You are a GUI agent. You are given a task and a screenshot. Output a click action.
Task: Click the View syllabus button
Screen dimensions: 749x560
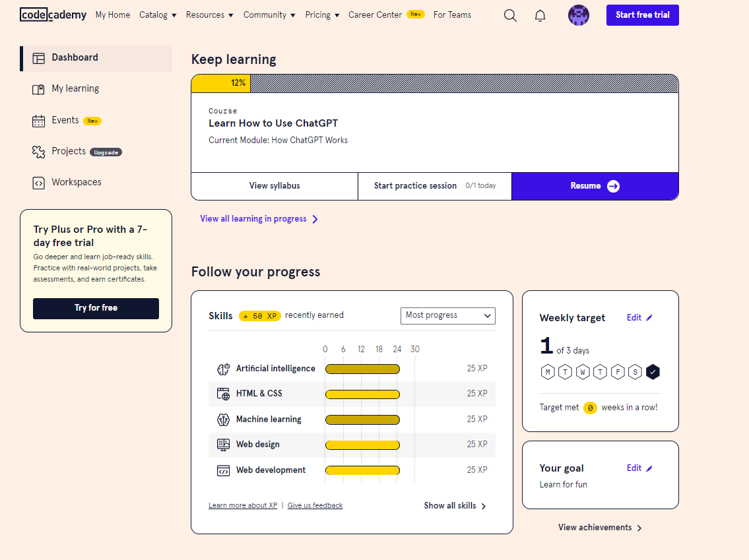(275, 186)
